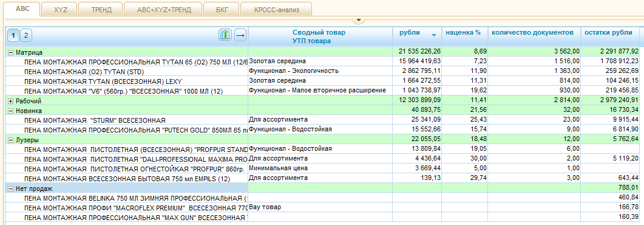
Task: Select grouping level 1 button
Action: point(13,36)
